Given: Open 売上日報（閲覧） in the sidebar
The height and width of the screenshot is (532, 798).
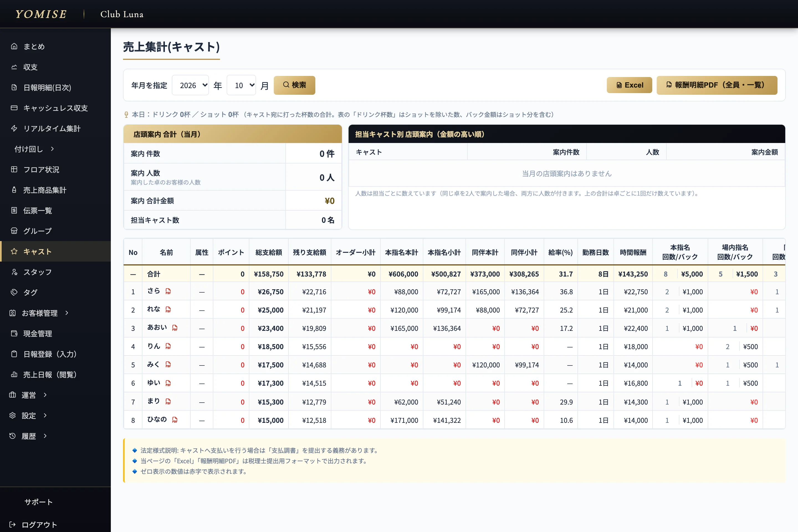Looking at the screenshot, I should [x=55, y=374].
